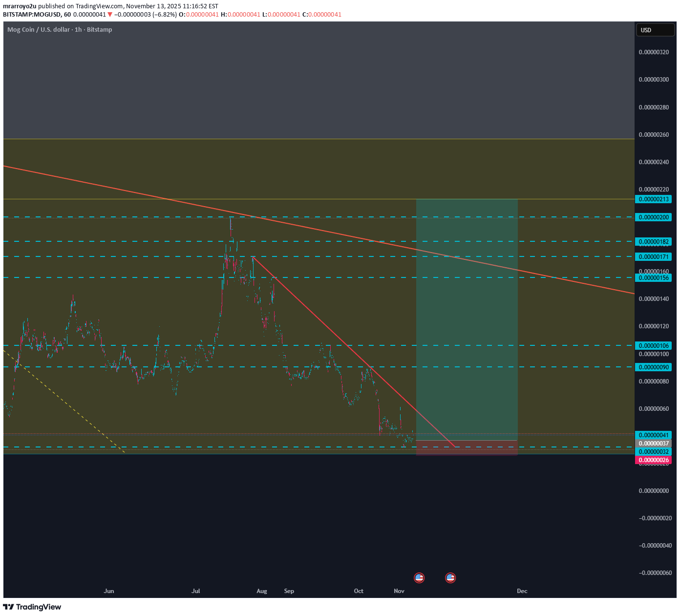Select the red stop-loss zone of the position
This screenshot has height=616, width=680.
pos(467,448)
